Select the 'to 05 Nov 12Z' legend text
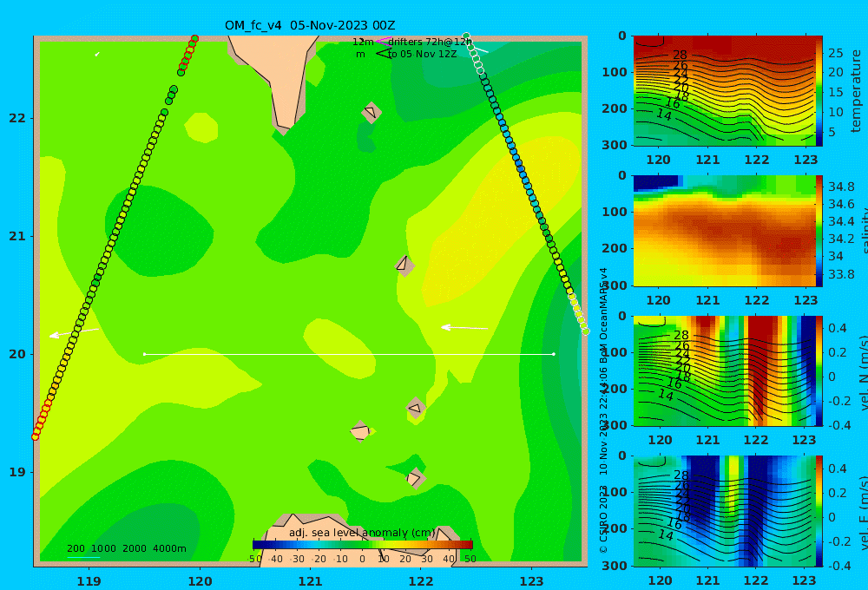The image size is (868, 590). point(423,55)
